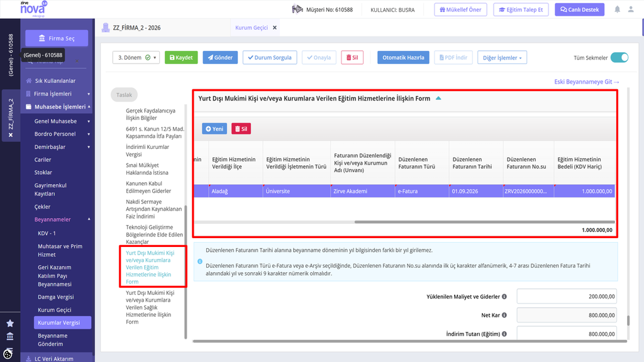Click info icon next to İndirim Tutarı (Eğitim)

coord(504,334)
